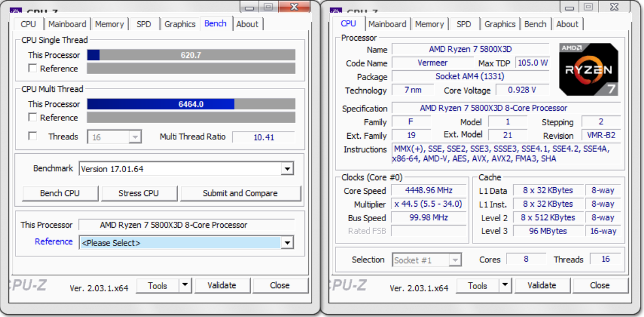Viewport: 644px width, 317px height.
Task: Close the Bench window with title bar X
Action: pyautogui.click(x=294, y=7)
